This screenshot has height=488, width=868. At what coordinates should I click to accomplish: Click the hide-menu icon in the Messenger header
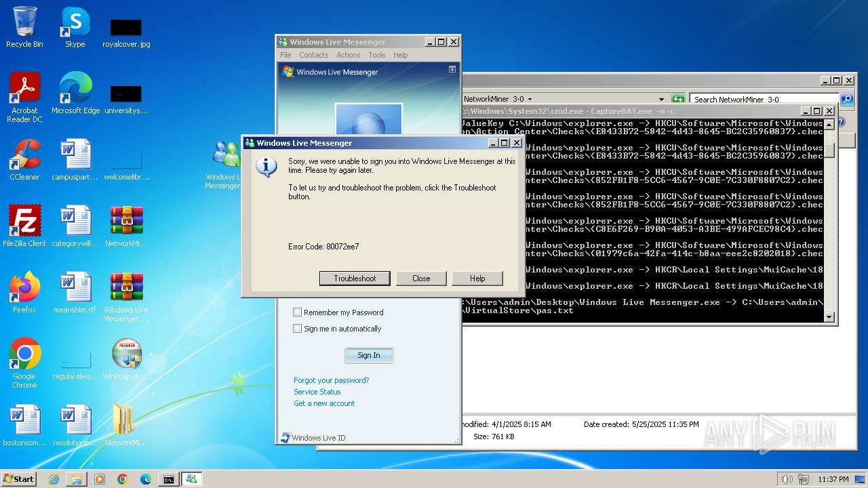pyautogui.click(x=452, y=69)
